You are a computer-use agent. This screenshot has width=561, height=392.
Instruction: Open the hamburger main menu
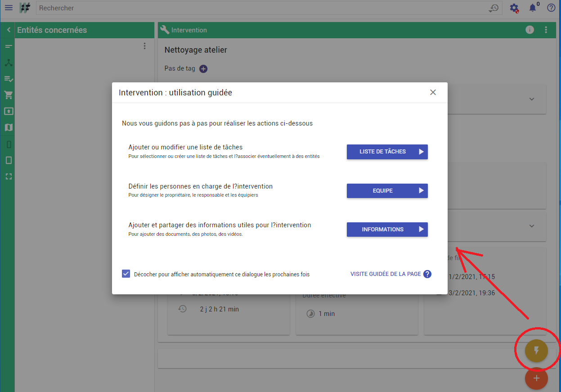point(9,8)
